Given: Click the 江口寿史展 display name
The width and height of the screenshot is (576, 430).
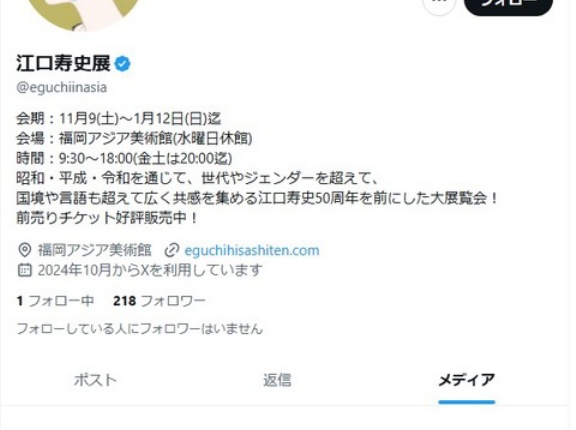Looking at the screenshot, I should [63, 63].
